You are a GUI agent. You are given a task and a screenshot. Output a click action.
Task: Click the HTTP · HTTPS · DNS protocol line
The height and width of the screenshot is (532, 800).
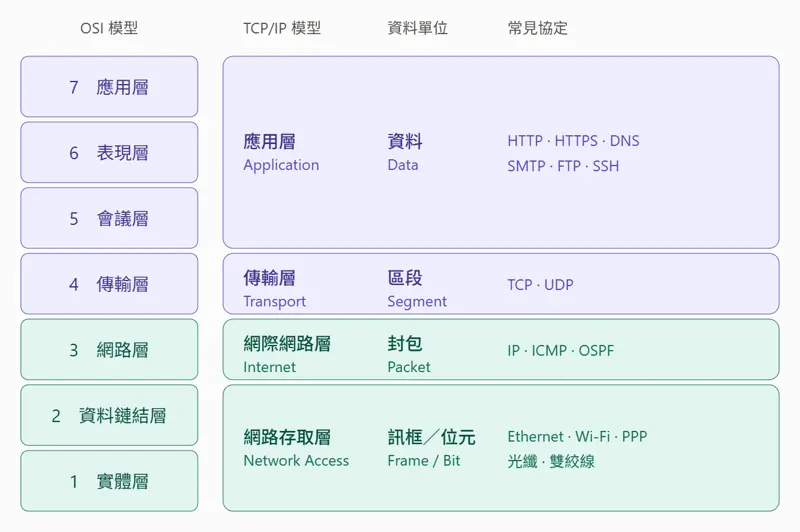(573, 141)
